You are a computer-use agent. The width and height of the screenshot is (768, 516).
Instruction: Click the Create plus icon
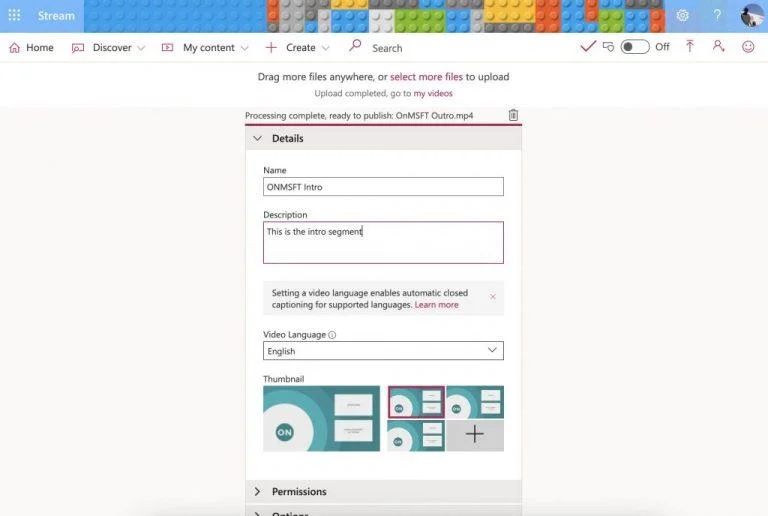271,47
